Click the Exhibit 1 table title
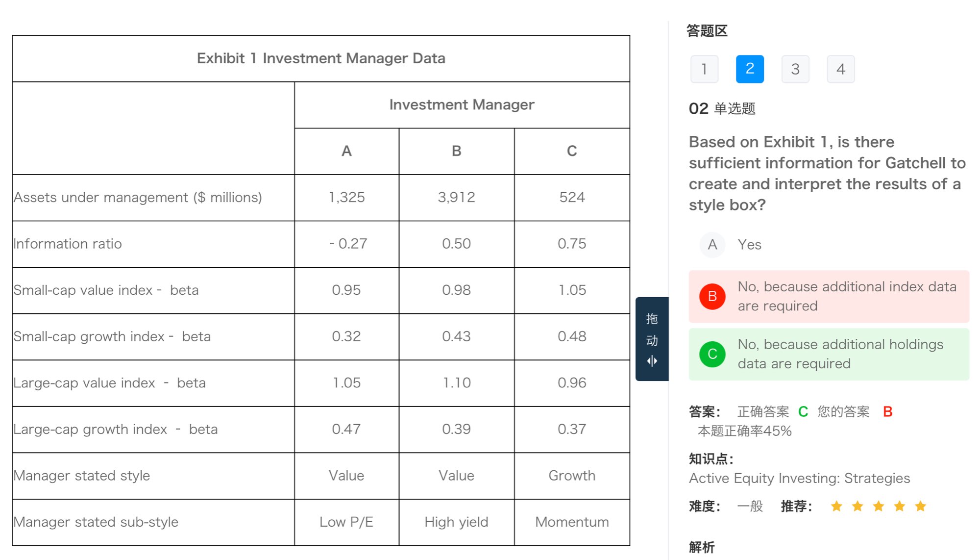Image resolution: width=980 pixels, height=560 pixels. click(321, 58)
